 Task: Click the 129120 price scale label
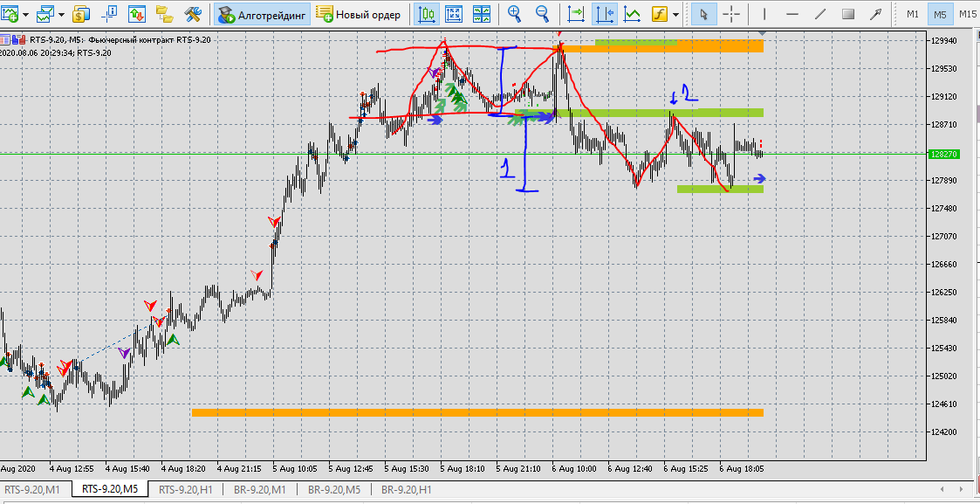943,97
